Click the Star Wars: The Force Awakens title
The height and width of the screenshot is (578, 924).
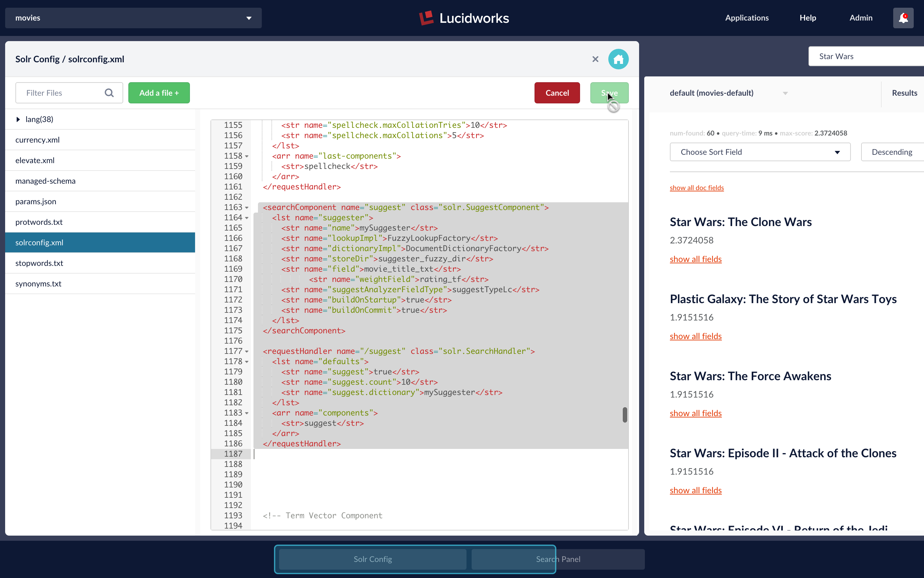click(750, 376)
